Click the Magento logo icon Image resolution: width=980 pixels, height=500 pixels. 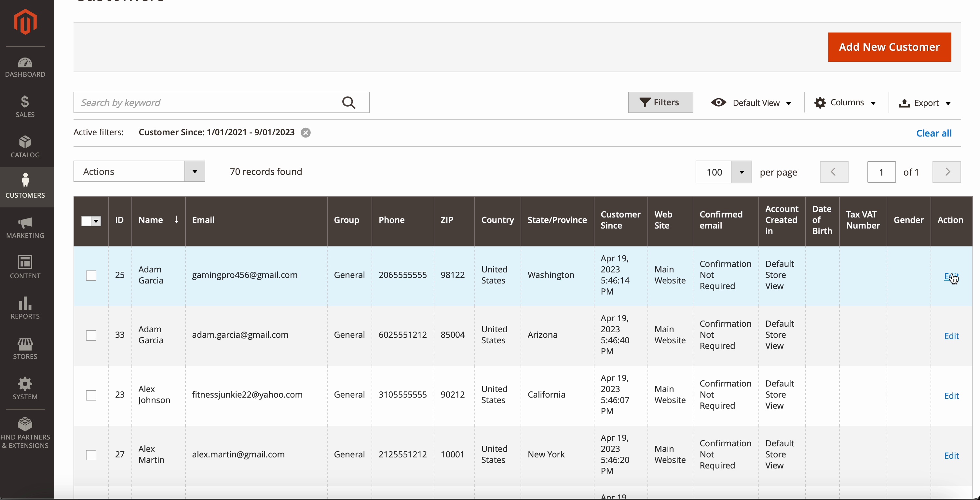[x=25, y=22]
